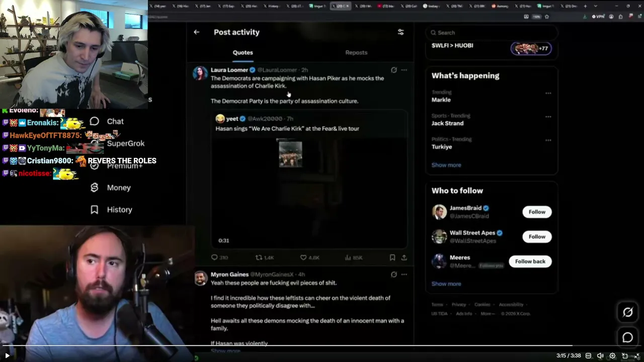This screenshot has width=644, height=362.
Task: Open Grok icon on Myron Gaines' post
Action: click(x=394, y=275)
